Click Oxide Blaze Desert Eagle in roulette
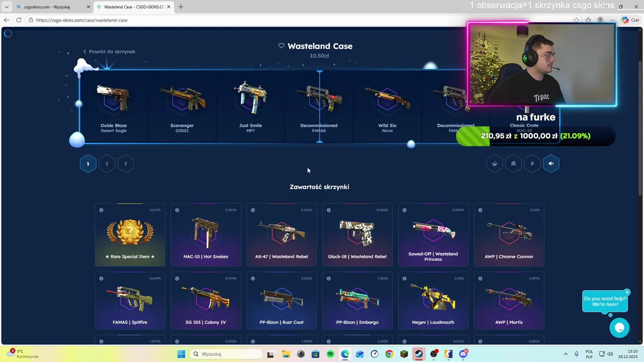This screenshot has width=644, height=362. pos(114,107)
